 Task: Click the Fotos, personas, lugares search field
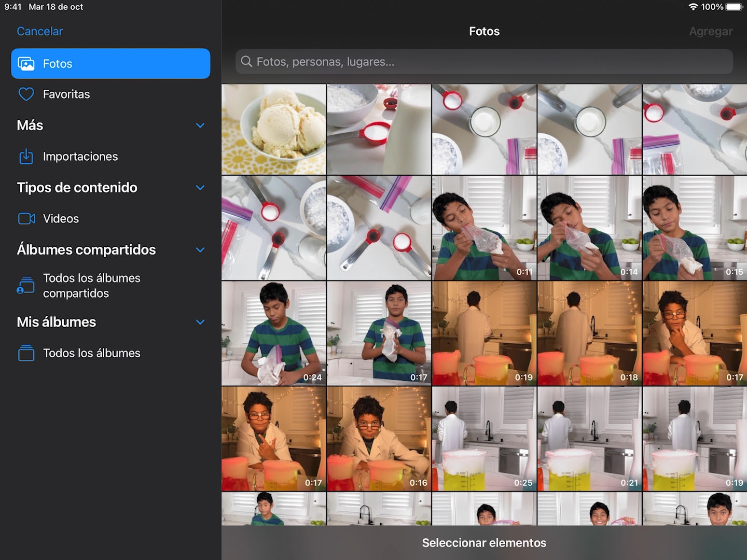484,62
